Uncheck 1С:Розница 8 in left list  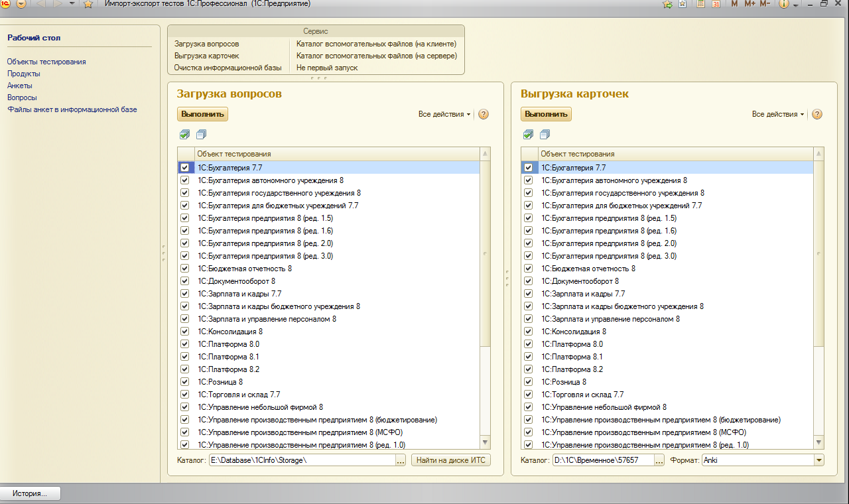[184, 382]
